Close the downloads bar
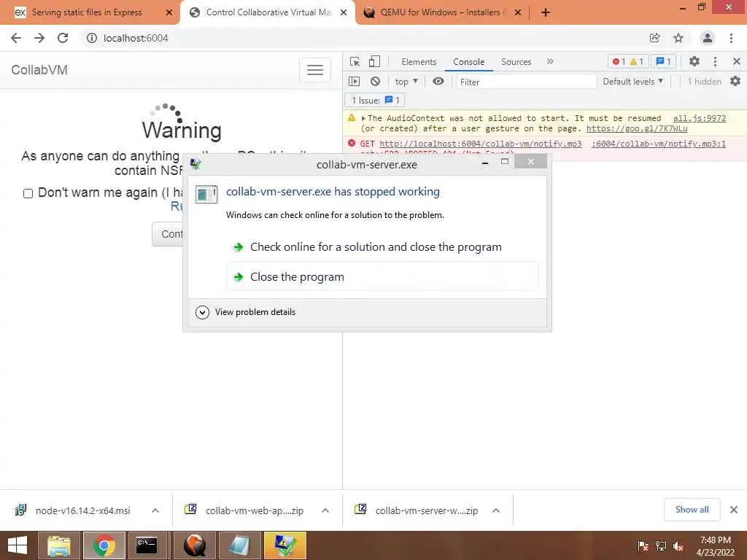The width and height of the screenshot is (747, 560). coord(734,510)
